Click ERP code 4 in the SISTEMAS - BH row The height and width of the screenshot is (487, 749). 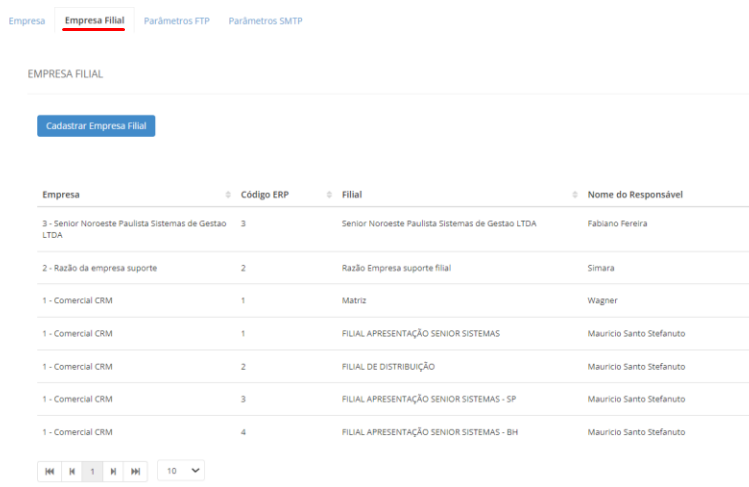243,432
